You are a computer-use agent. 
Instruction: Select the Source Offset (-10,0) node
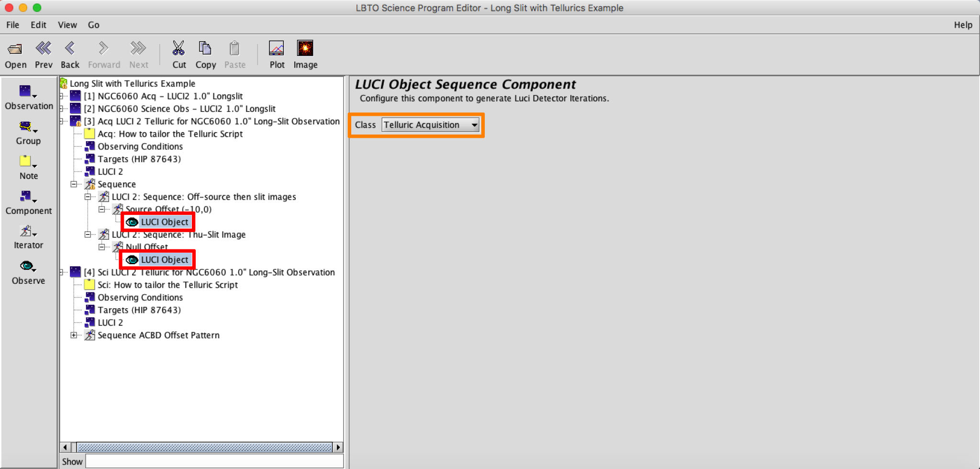coord(168,209)
